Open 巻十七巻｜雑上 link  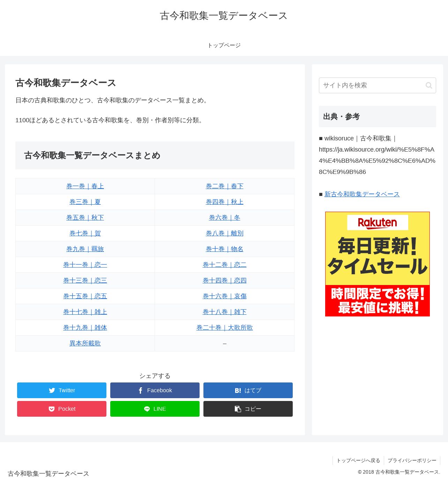(x=85, y=312)
